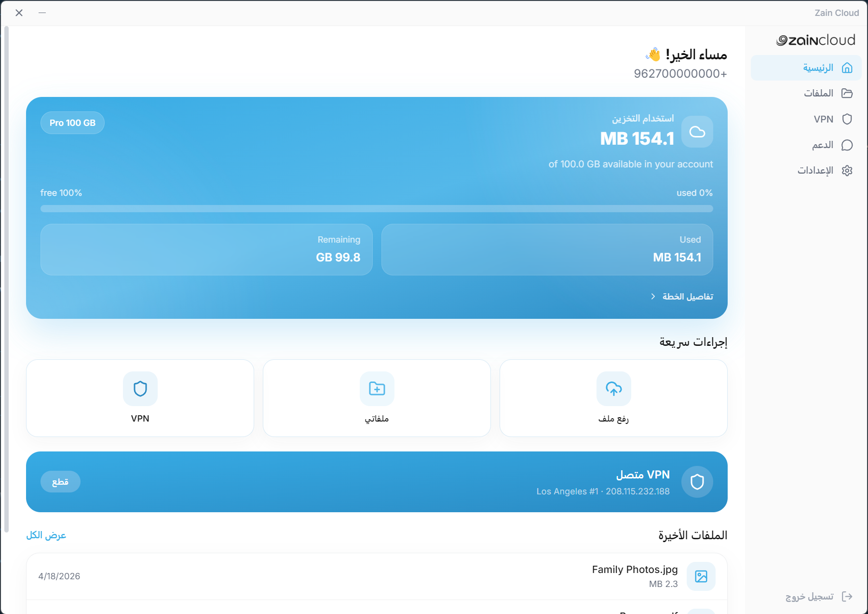Click the waving hand emoji

pyautogui.click(x=653, y=55)
